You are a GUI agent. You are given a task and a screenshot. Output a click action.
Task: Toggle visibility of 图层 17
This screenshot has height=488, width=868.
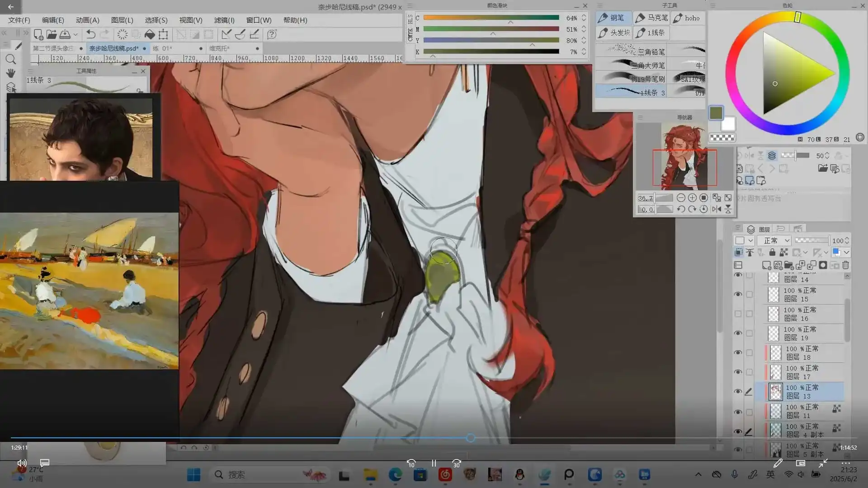coord(738,372)
